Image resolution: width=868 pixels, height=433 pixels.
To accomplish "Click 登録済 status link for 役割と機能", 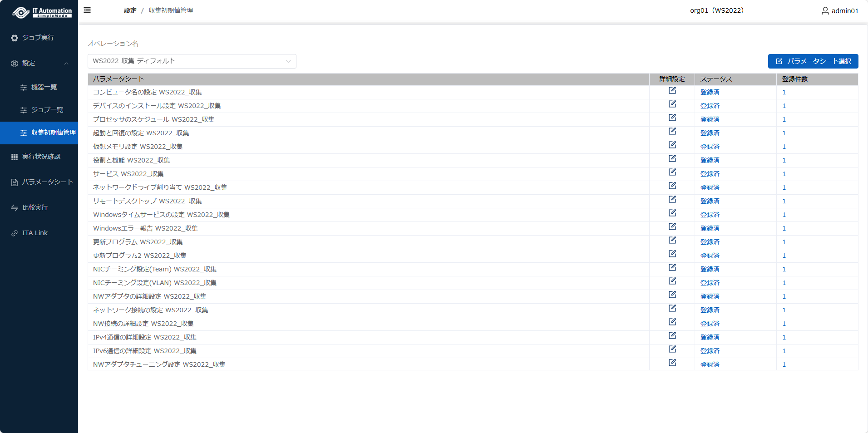I will tap(710, 160).
